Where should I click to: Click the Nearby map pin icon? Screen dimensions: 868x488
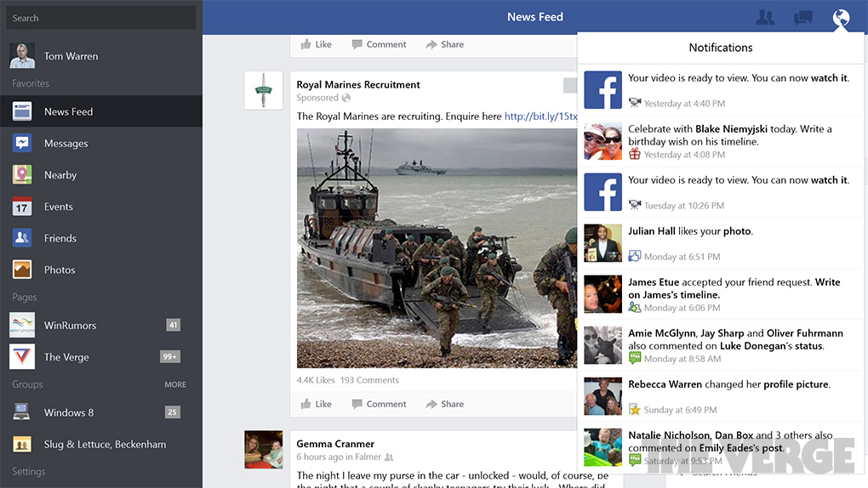coord(22,174)
